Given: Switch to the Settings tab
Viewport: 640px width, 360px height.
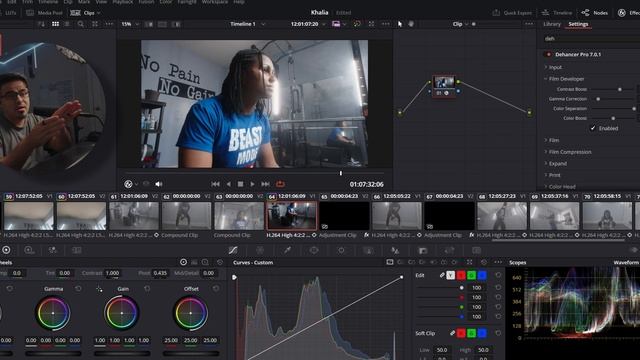Looking at the screenshot, I should coord(578,24).
